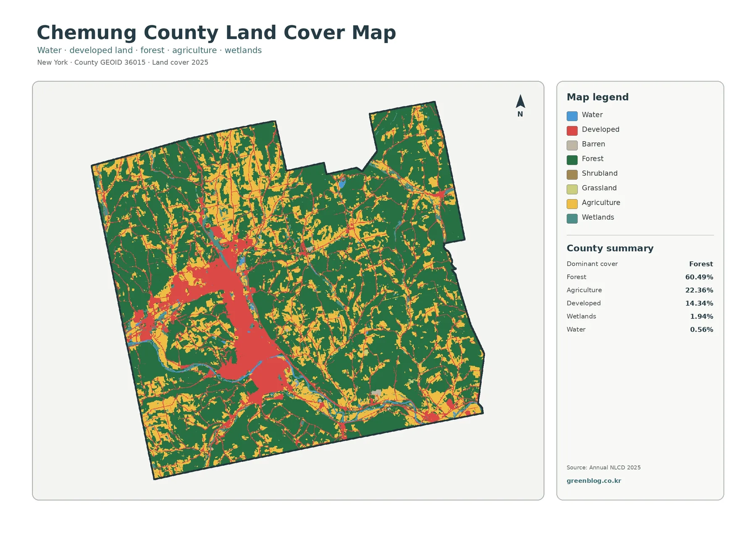
Task: Click the north arrow compass icon
Action: (x=520, y=105)
